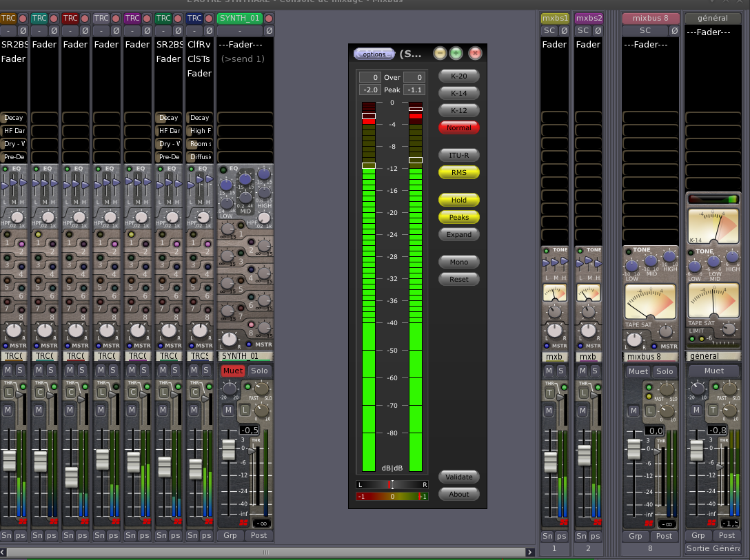Viewport: 750px width, 560px height.
Task: Open the Sortie Général output selector
Action: [713, 548]
